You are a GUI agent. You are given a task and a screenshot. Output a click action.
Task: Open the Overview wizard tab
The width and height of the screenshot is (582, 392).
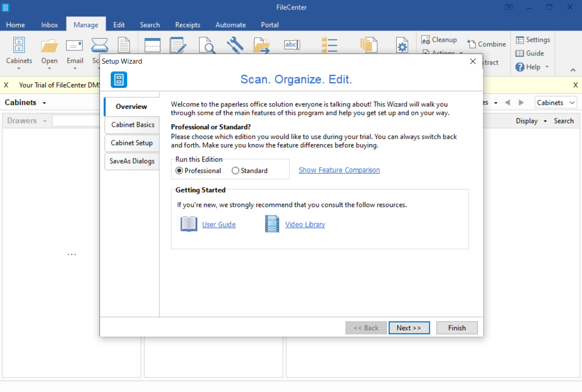click(131, 106)
